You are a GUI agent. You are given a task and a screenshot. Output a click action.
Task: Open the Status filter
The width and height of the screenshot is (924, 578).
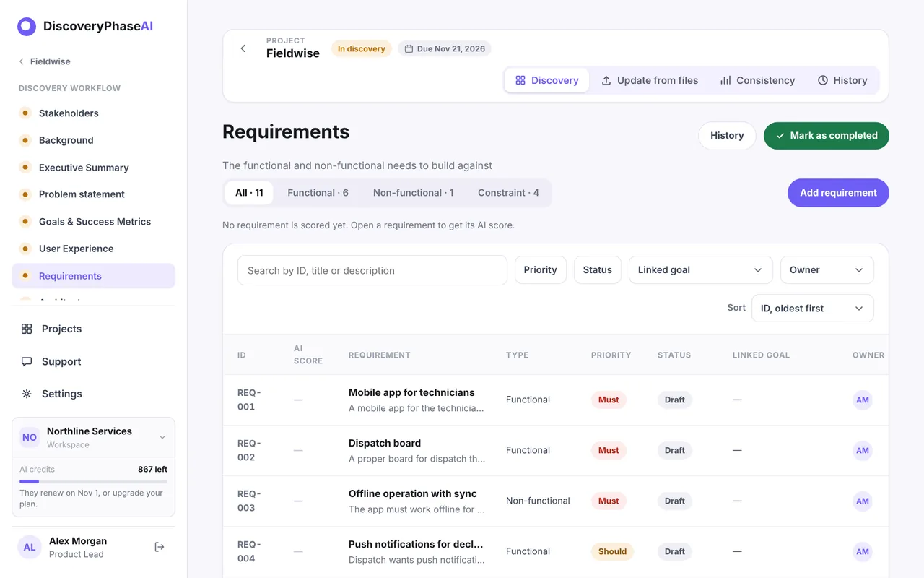coord(598,270)
